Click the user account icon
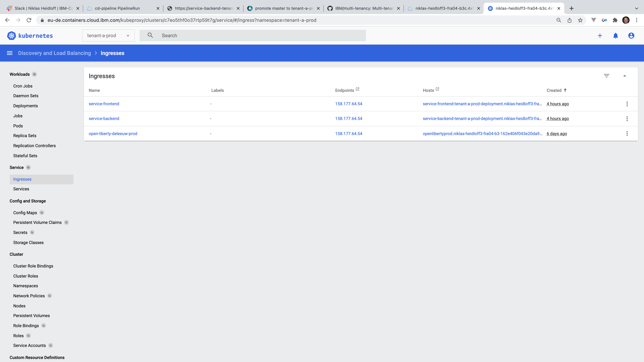This screenshot has width=644, height=362. (x=631, y=36)
